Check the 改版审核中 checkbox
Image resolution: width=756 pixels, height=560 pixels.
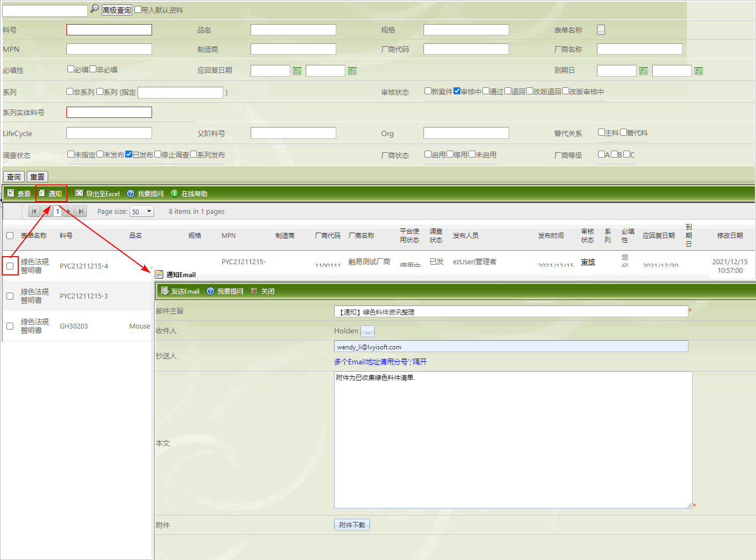[x=565, y=91]
